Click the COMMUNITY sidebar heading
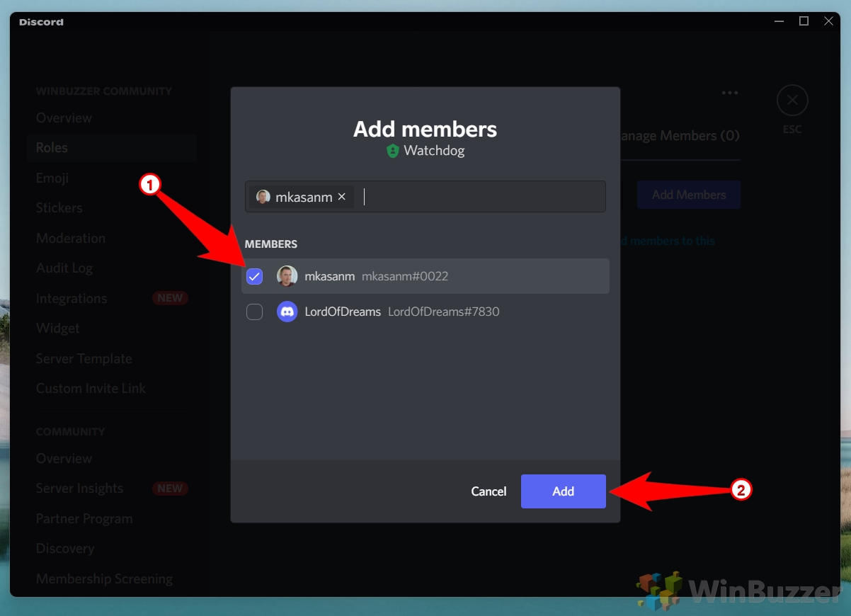Image resolution: width=851 pixels, height=616 pixels. tap(71, 432)
